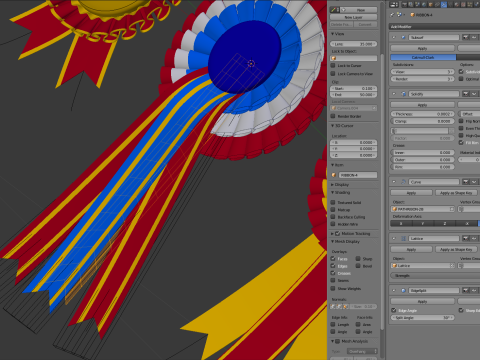
Task: Toggle Solidify modifier viewport display icon
Action: coord(474,94)
